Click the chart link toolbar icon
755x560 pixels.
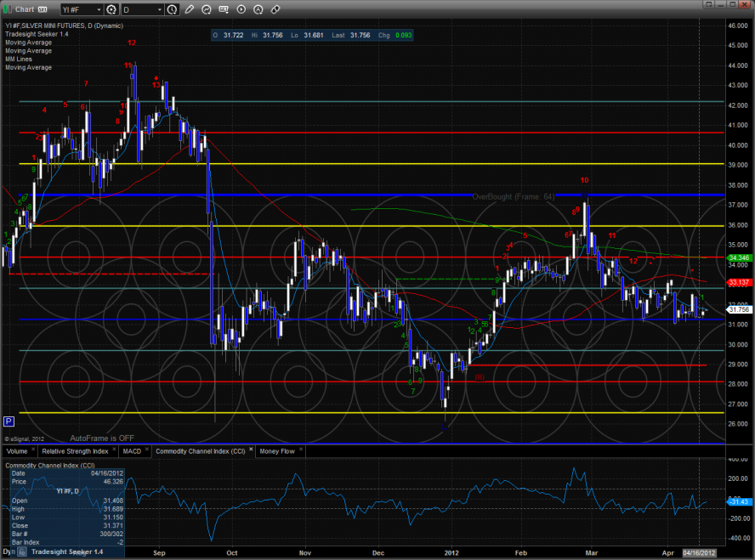pyautogui.click(x=275, y=9)
